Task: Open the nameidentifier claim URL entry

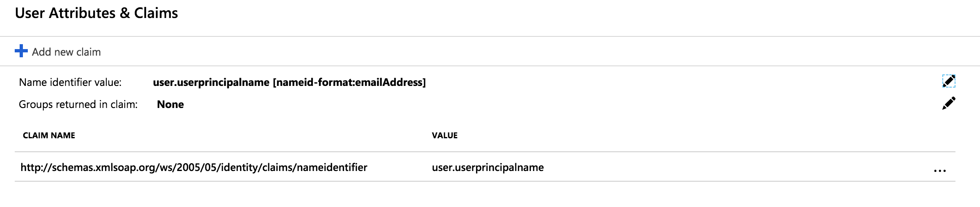Action: 194,167
